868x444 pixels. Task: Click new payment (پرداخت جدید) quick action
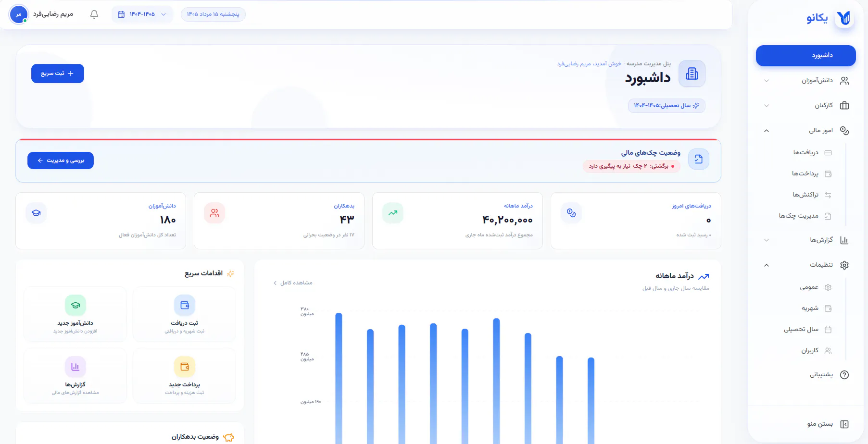pos(184,376)
